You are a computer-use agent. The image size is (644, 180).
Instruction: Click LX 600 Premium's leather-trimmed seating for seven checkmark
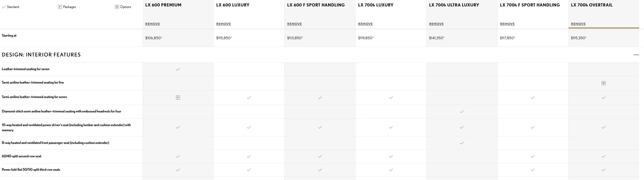click(178, 69)
